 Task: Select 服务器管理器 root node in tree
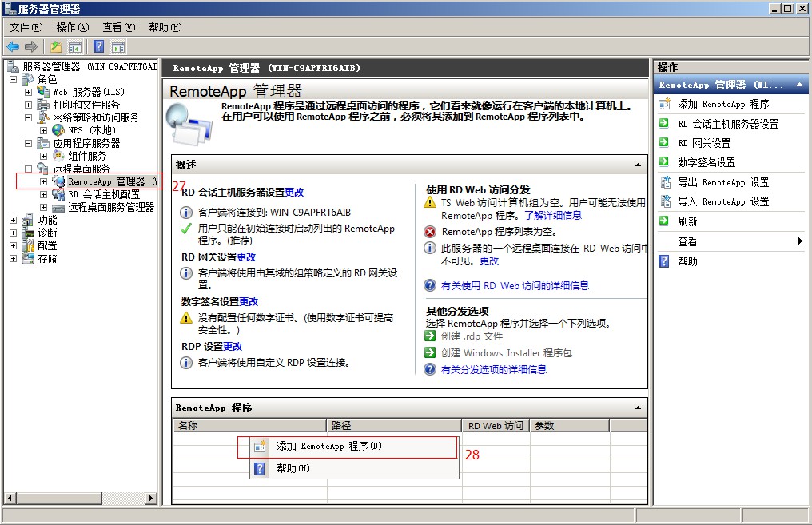tap(89, 66)
